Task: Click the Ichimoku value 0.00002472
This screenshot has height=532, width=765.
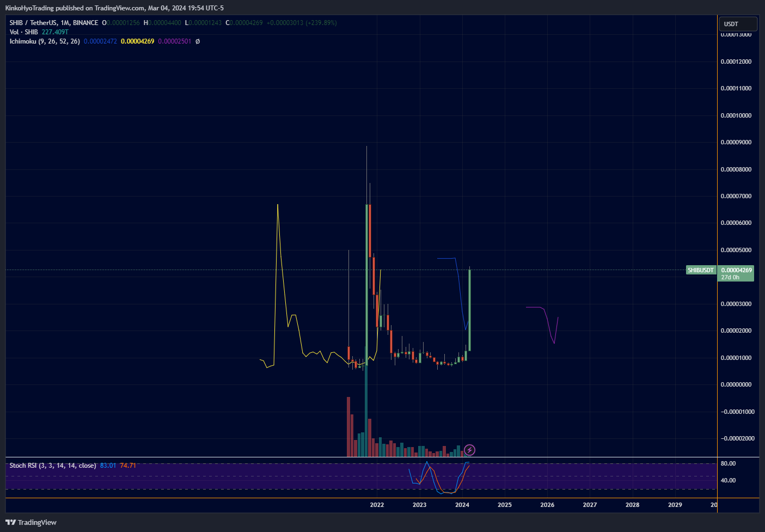Action: [100, 41]
